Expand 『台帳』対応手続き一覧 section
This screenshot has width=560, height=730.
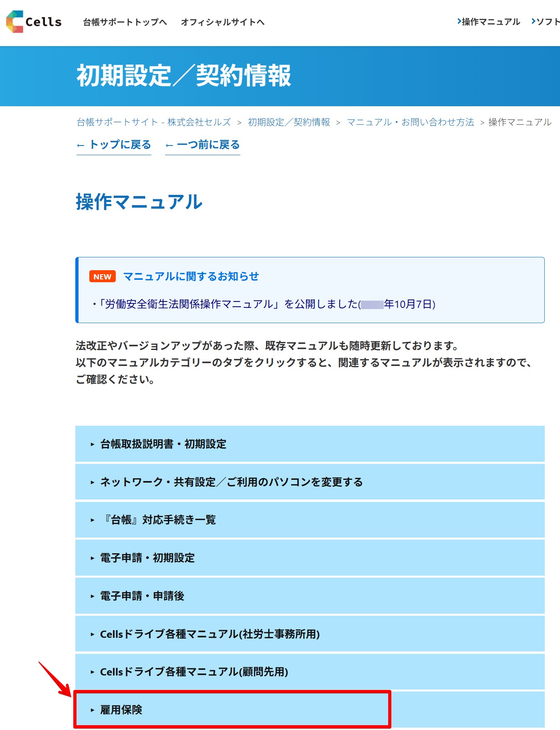coord(310,520)
